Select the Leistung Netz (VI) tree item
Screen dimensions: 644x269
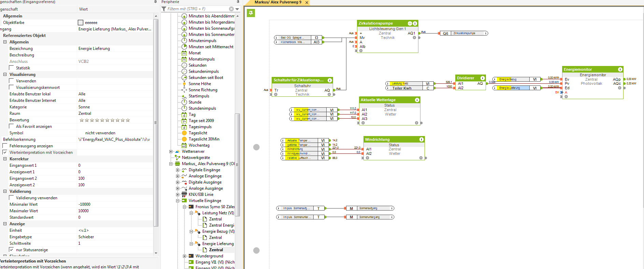pyautogui.click(x=218, y=213)
